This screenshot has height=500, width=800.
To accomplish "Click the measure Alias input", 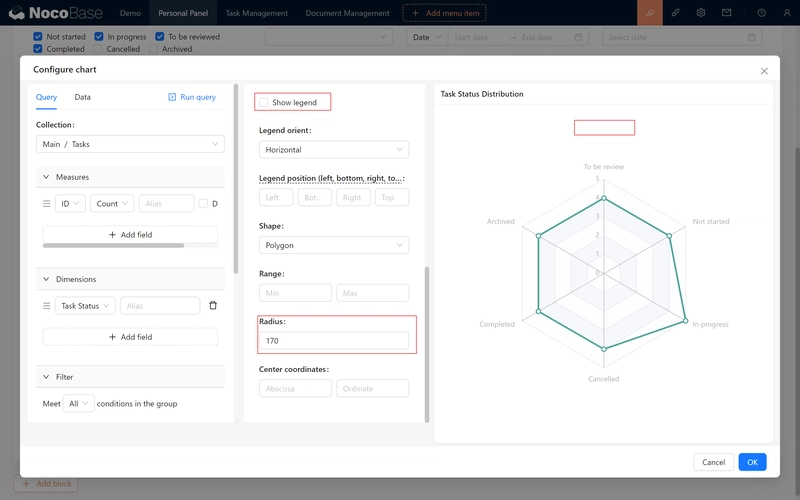I will click(x=166, y=204).
